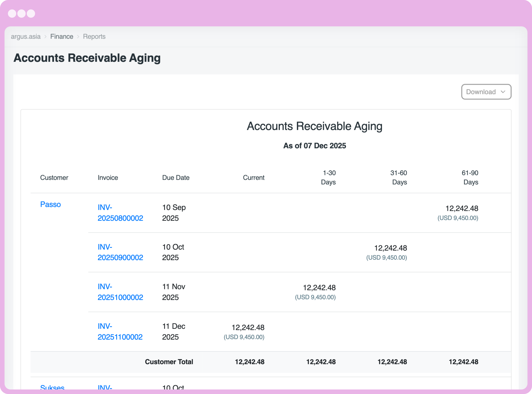Open the Download dropdown menu
Image resolution: width=532 pixels, height=394 pixels.
[x=481, y=92]
